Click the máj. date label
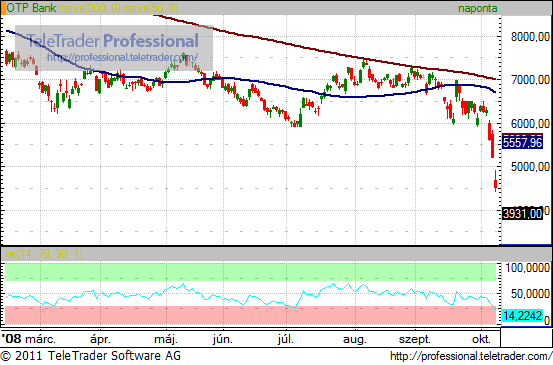This screenshot has height=365, width=553. (166, 339)
